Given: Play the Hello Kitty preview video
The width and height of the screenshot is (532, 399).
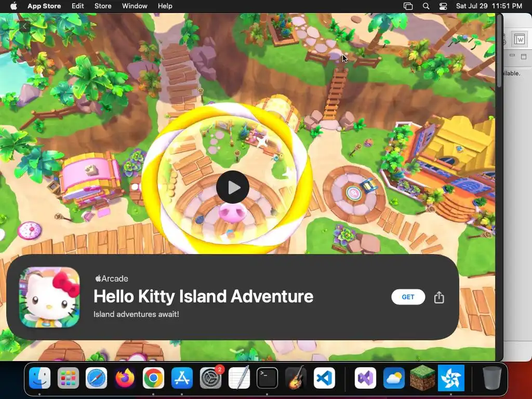Looking at the screenshot, I should [233, 187].
